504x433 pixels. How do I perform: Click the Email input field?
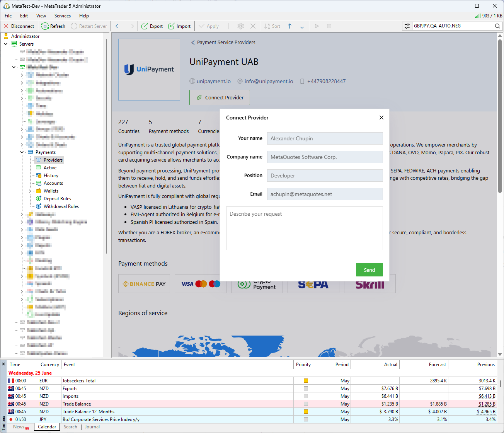(325, 194)
